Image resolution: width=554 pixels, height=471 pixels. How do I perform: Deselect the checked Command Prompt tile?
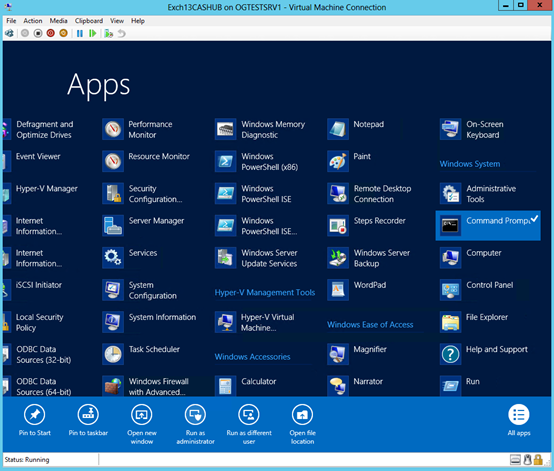click(488, 225)
